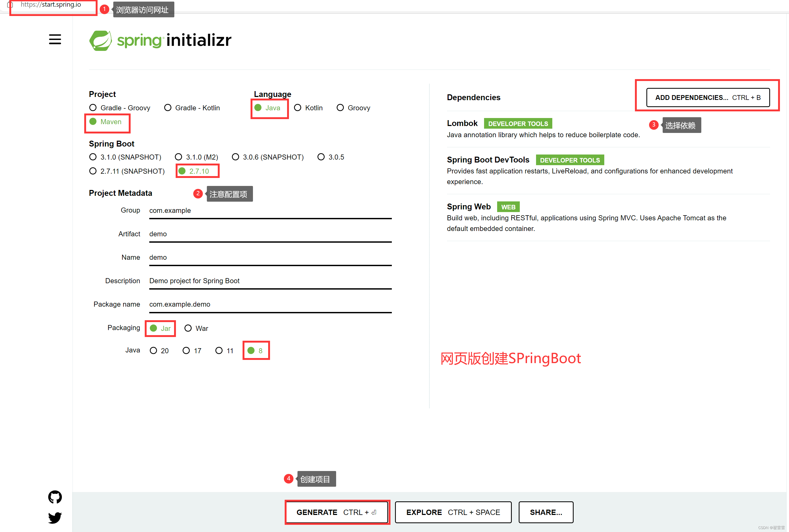
Task: Select Spring Boot 2.7.11 (SNAPSHOT)
Action: click(x=127, y=171)
